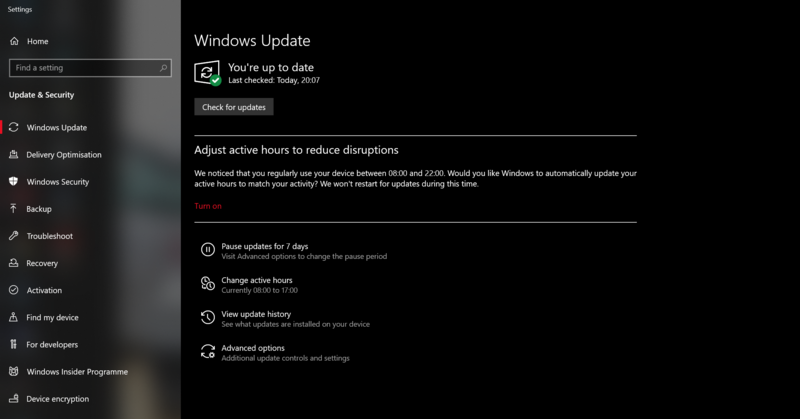Click the Windows Security shield icon
The width and height of the screenshot is (800, 419).
(14, 182)
